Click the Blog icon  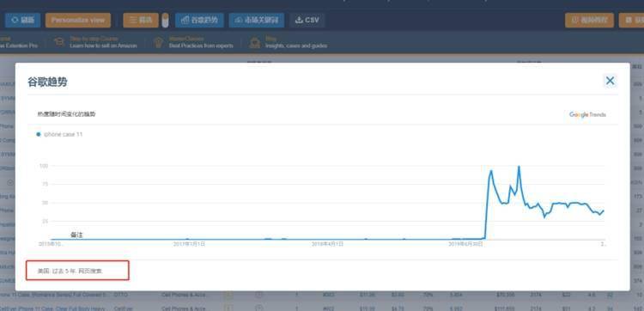click(255, 42)
